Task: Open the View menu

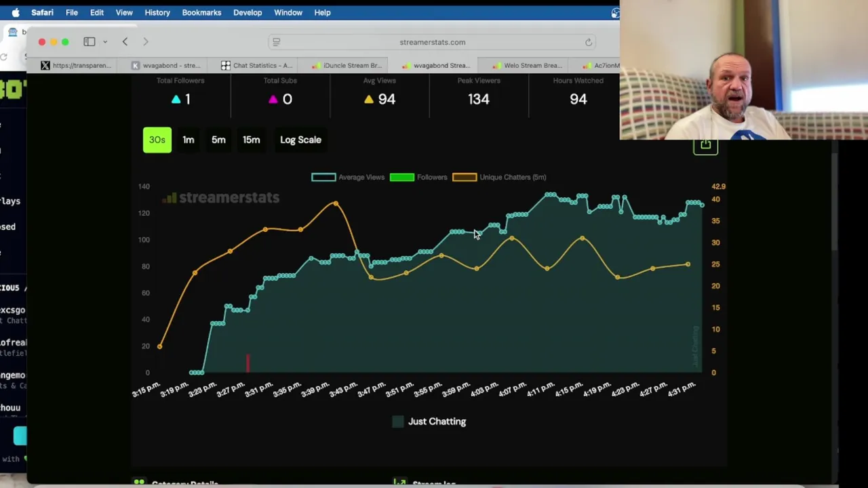Action: point(124,12)
